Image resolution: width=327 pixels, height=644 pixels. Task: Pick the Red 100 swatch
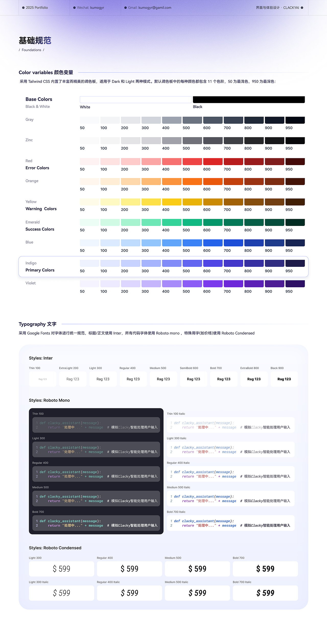(110, 162)
